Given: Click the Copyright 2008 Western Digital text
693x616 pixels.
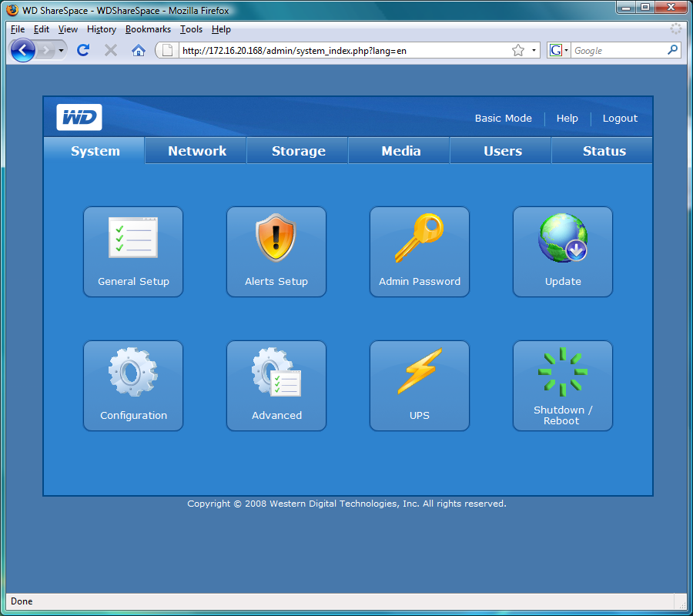Looking at the screenshot, I should pos(346,504).
